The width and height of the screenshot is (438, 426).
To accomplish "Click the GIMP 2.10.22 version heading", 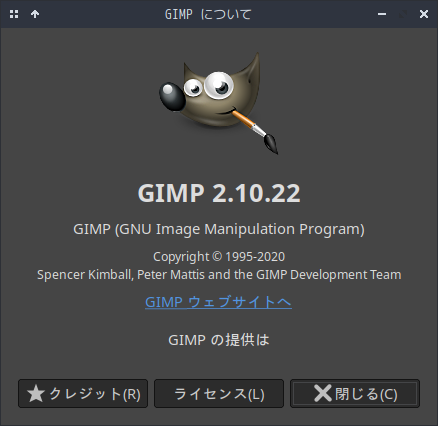I will [219, 193].
